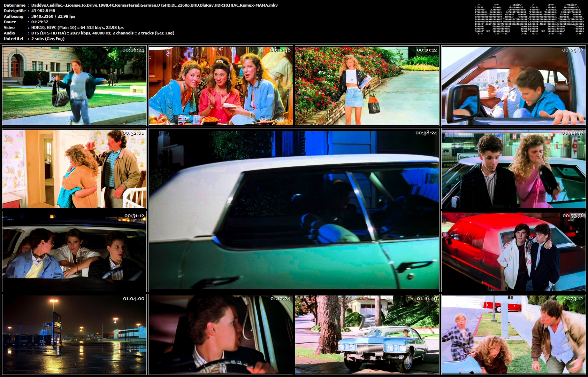Select the 00:51:12 thumbnail of boys in car
Screen dimensions: 588x377
pyautogui.click(x=74, y=252)
